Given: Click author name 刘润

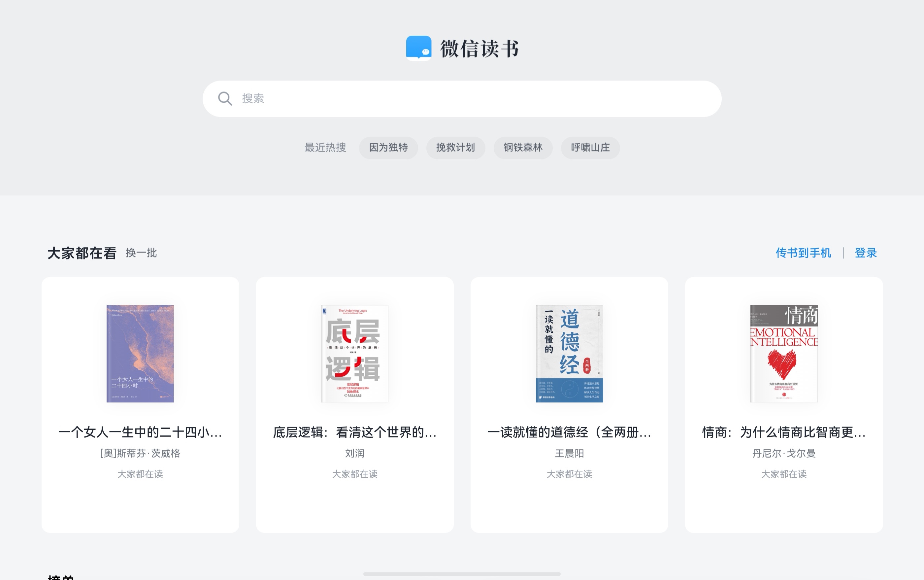Looking at the screenshot, I should pyautogui.click(x=355, y=454).
